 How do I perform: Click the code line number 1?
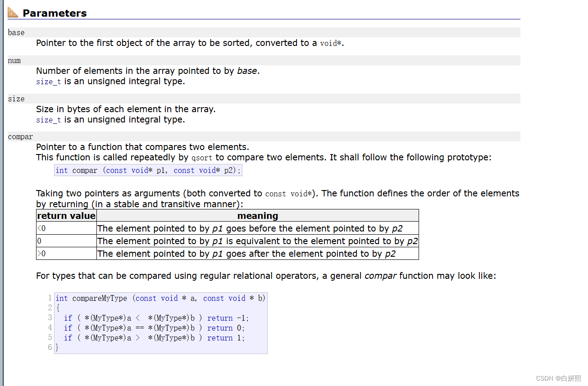click(50, 298)
